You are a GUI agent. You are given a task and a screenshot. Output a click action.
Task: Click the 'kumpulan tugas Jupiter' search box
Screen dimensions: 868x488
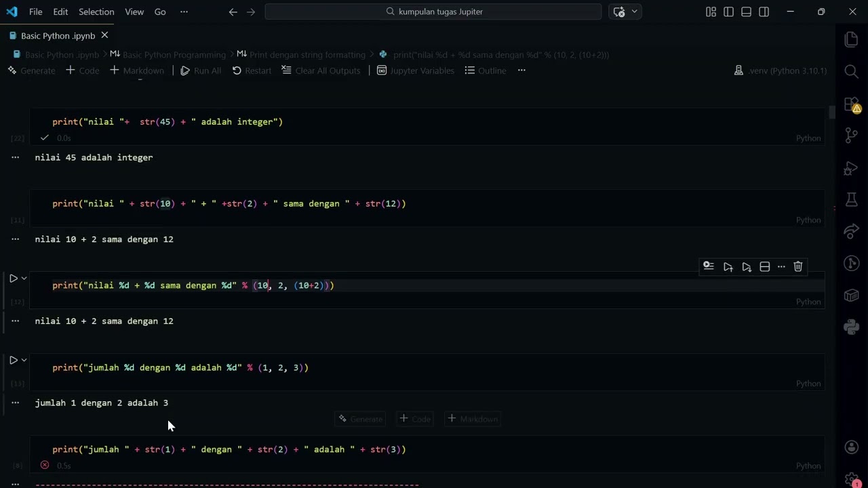(x=433, y=12)
